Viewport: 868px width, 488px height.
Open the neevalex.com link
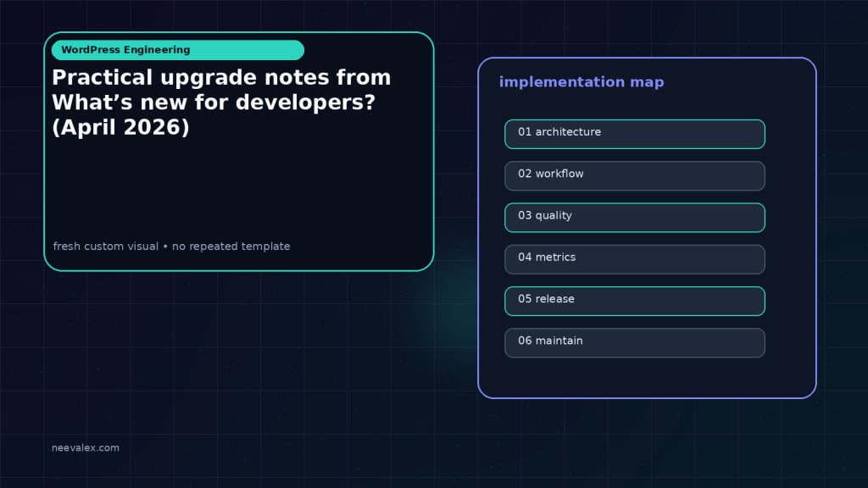coord(86,447)
